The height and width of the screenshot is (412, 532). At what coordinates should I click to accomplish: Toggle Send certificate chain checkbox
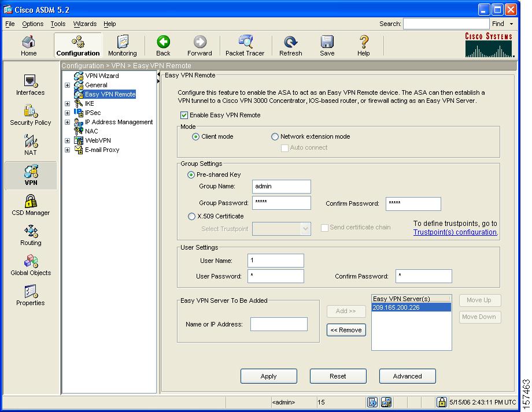(325, 228)
